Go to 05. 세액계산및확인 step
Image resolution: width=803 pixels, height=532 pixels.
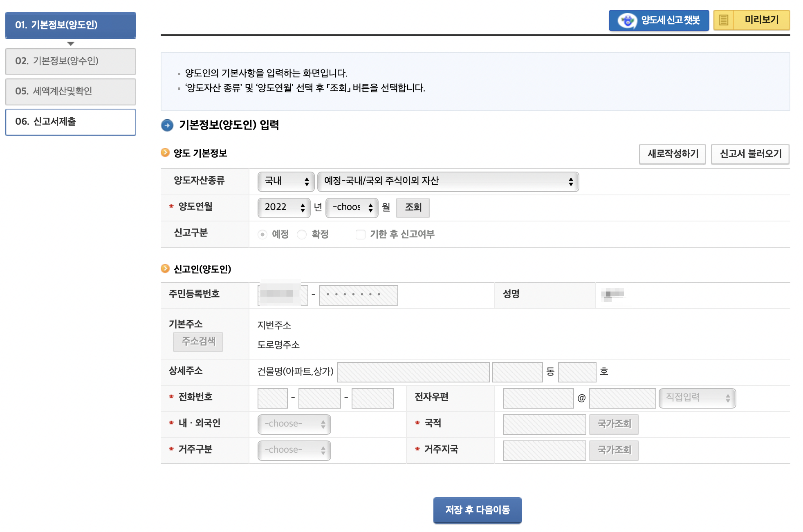point(70,92)
